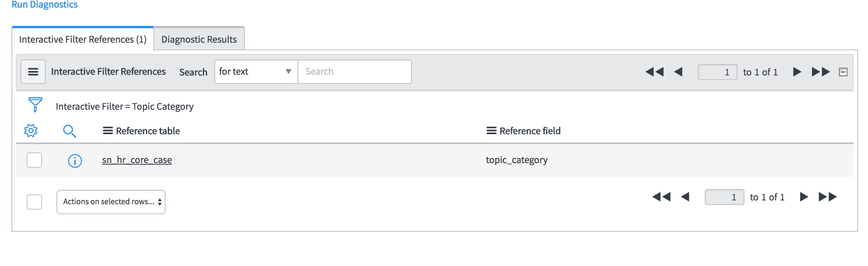Preview sn_hr_core_case record info icon

[75, 161]
